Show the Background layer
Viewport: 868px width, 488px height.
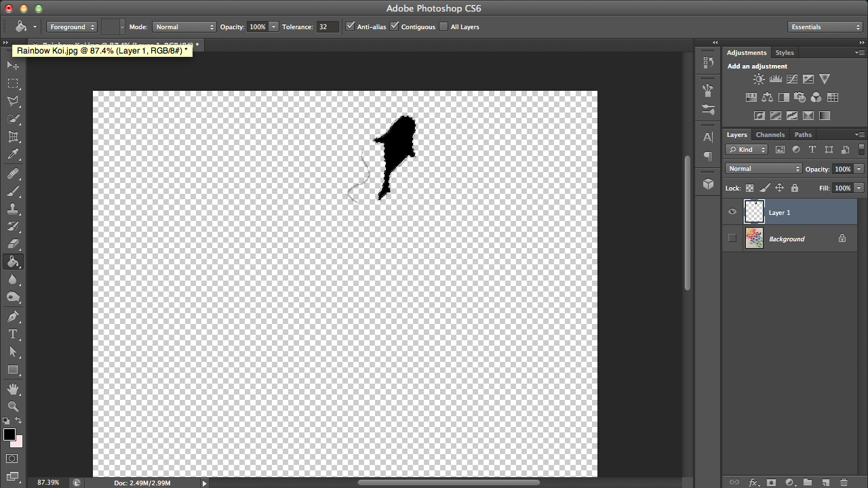tap(732, 238)
